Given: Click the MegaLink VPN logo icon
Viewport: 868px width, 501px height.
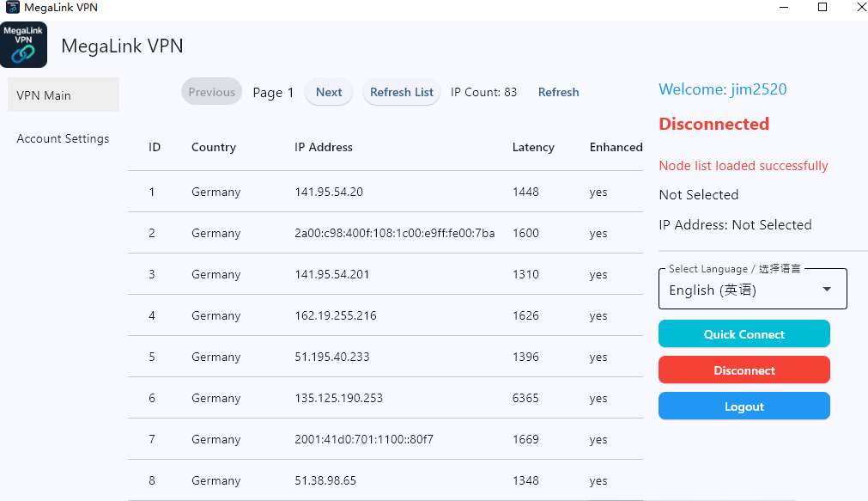Looking at the screenshot, I should [x=23, y=45].
